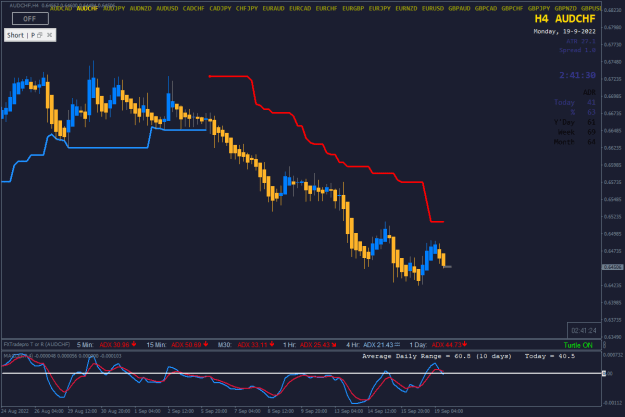The image size is (625, 417).
Task: Switch chart to AUDUSD symbol
Action: pyautogui.click(x=167, y=8)
